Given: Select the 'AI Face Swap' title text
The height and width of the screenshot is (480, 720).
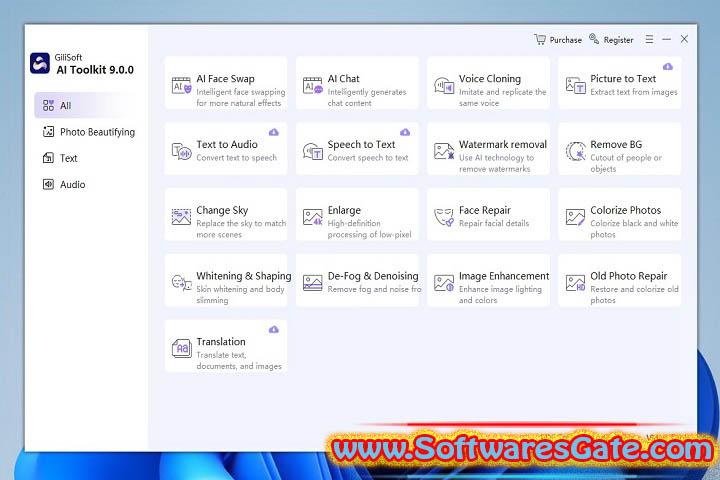Looking at the screenshot, I should (x=225, y=79).
